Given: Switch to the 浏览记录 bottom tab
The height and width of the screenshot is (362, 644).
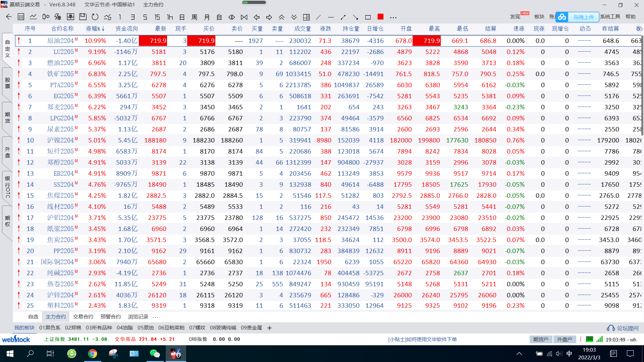Looking at the screenshot, I should 138,317.
